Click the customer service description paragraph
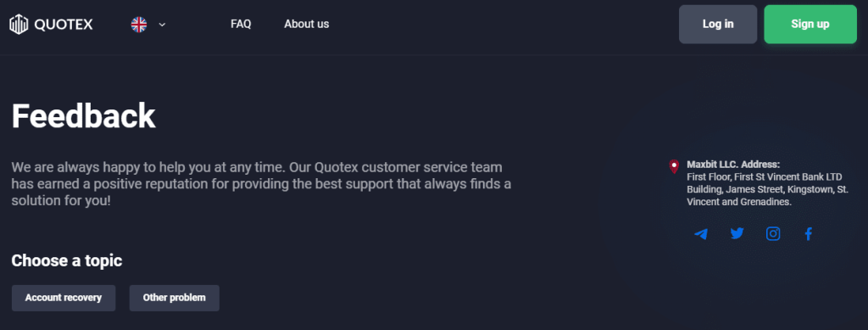 tap(261, 184)
